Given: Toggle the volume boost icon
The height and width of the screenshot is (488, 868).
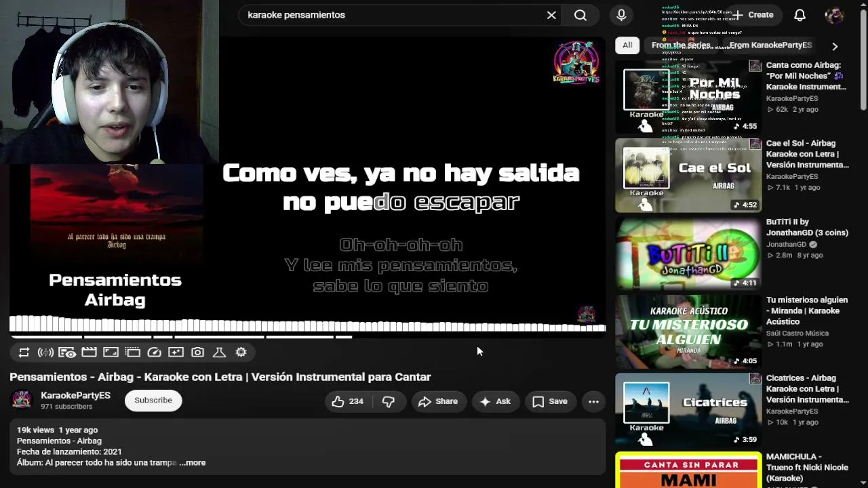Looking at the screenshot, I should coord(45,352).
